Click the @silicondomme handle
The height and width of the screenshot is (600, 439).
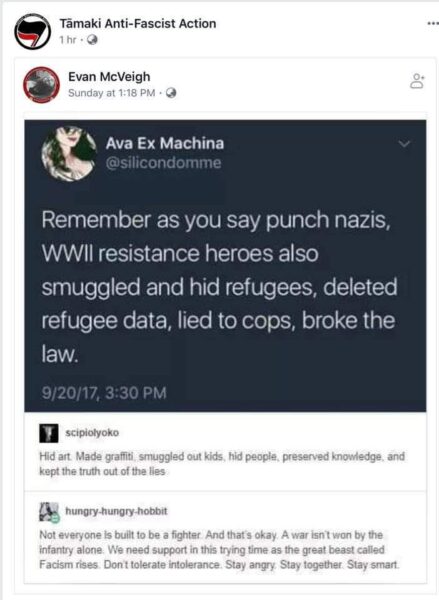[163, 163]
